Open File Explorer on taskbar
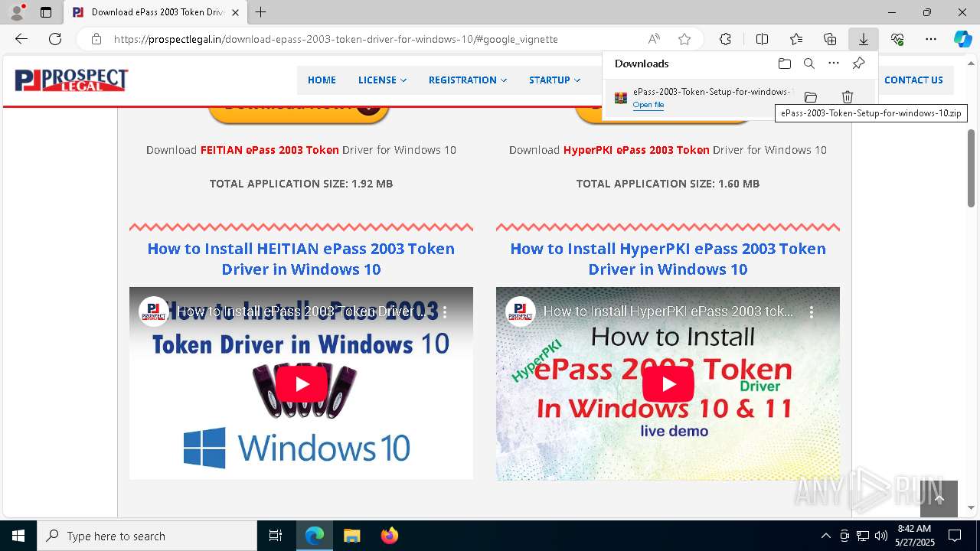This screenshot has height=551, width=980. coord(352,536)
